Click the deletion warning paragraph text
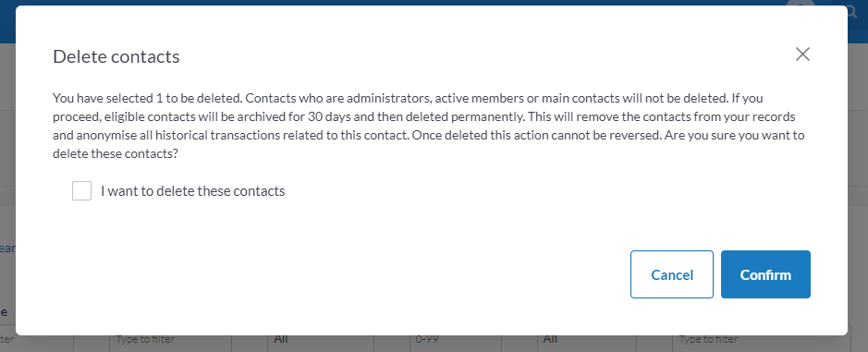 (x=429, y=127)
